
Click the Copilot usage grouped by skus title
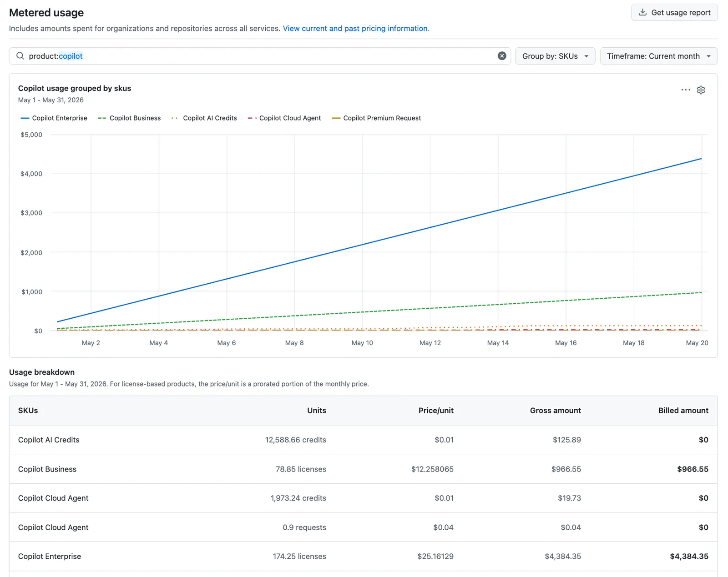tap(75, 88)
